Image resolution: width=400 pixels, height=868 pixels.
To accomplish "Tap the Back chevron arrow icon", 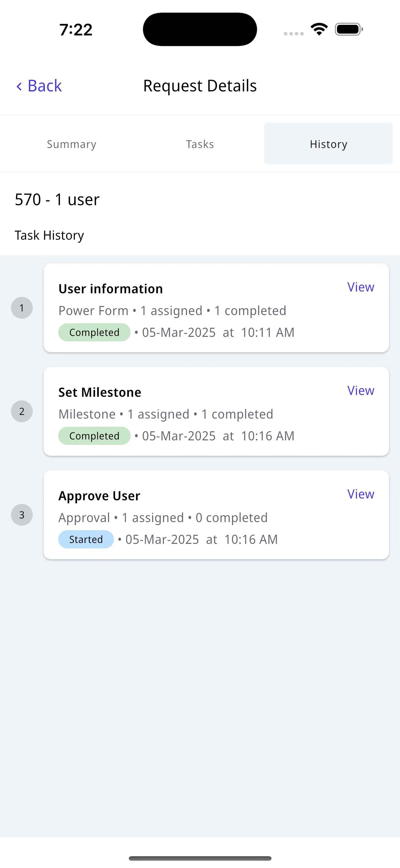I will pos(19,86).
